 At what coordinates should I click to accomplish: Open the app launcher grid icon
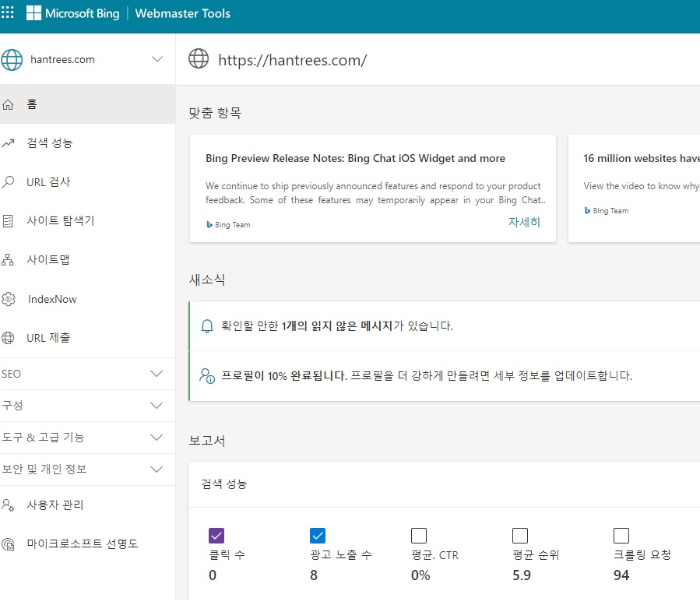point(7,12)
